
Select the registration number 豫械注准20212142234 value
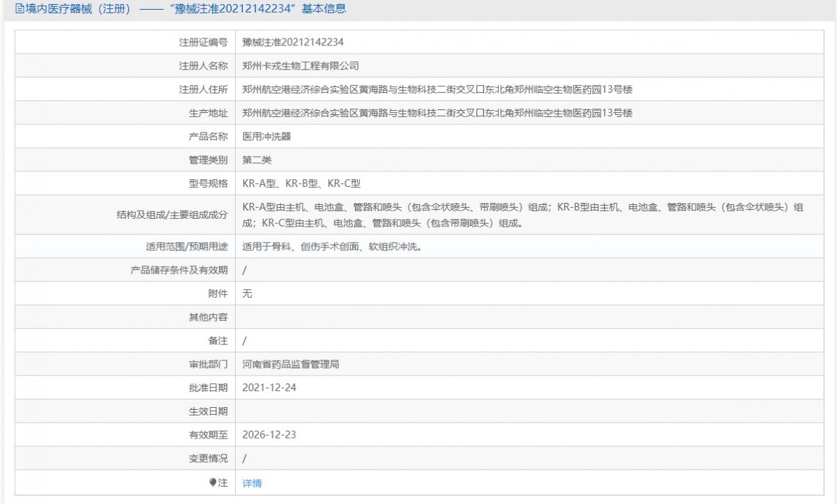pos(292,42)
